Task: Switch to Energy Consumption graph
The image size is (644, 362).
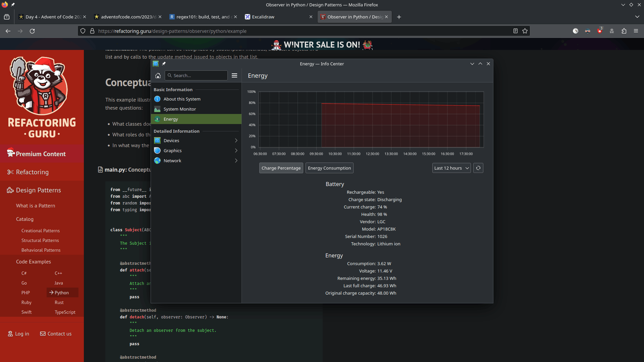Action: 329,168
